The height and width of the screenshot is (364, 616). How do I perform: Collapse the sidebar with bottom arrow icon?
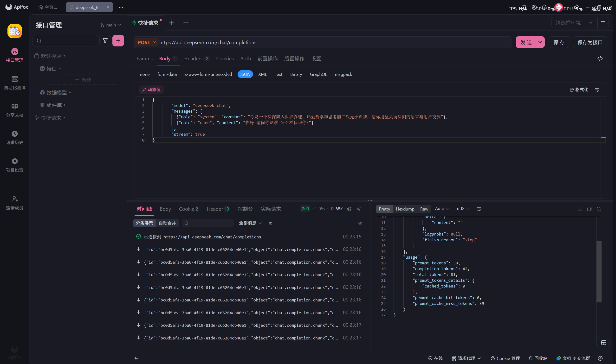[x=136, y=358]
